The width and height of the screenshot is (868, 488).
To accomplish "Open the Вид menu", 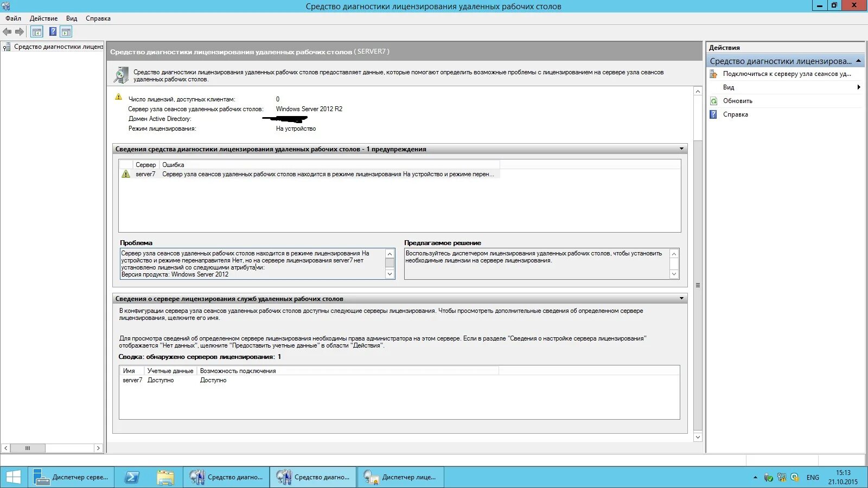I will (72, 18).
